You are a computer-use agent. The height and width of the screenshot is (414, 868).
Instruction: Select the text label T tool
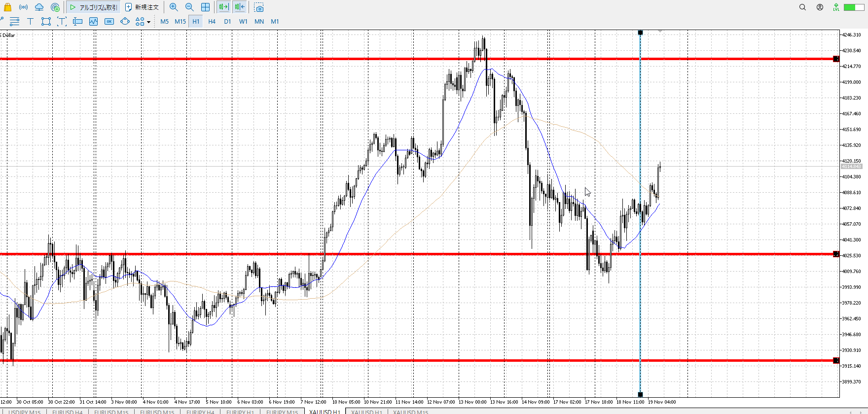pos(30,21)
